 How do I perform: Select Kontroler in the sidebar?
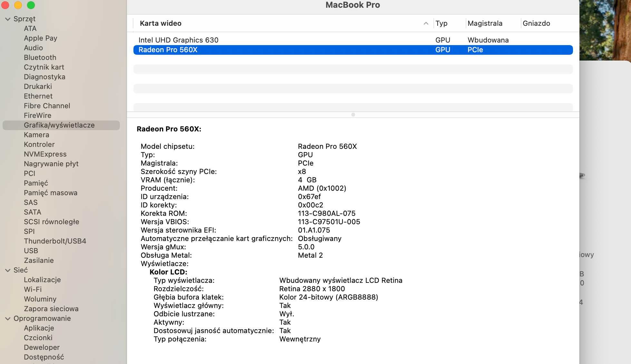(39, 144)
